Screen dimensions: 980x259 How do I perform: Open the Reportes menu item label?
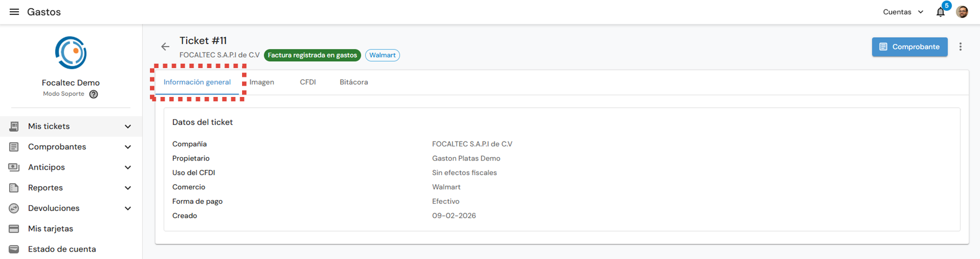point(46,188)
